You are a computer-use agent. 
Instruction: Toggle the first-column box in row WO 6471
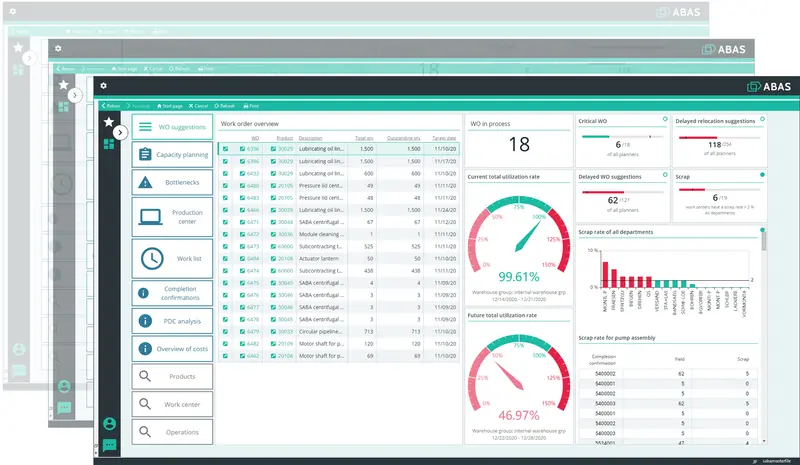[225, 222]
